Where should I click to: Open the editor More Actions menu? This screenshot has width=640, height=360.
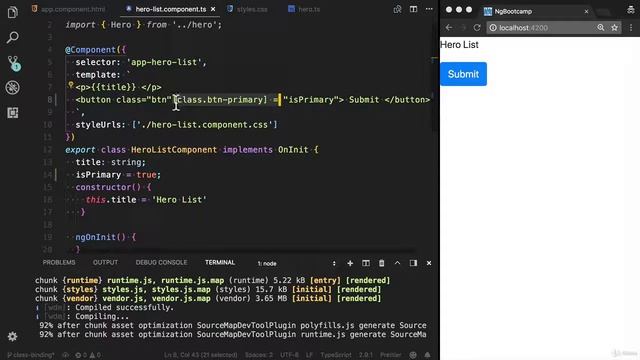429,9
